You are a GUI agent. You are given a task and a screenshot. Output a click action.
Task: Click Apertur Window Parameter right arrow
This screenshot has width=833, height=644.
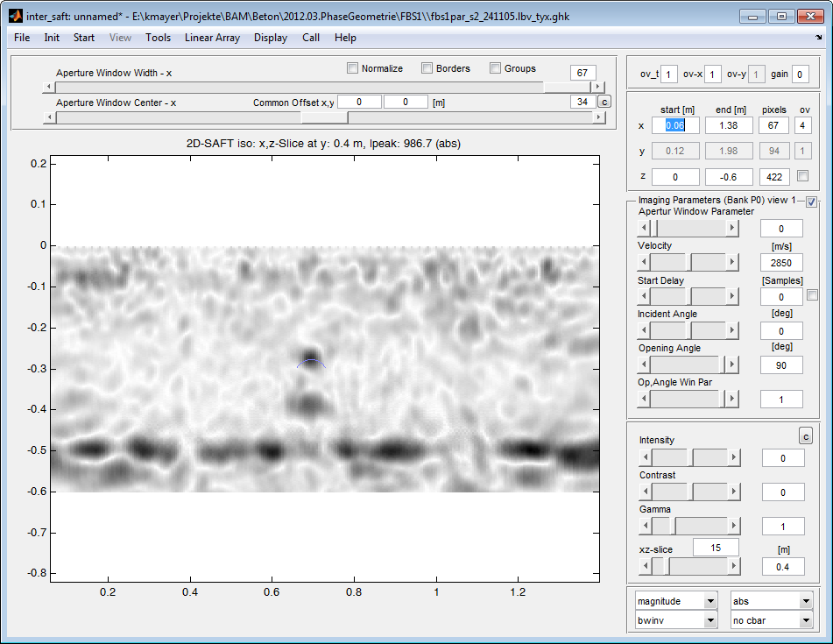tap(732, 228)
